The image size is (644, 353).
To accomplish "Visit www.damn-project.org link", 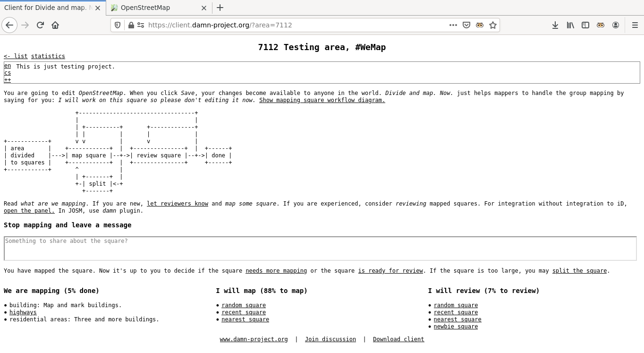I will (254, 339).
